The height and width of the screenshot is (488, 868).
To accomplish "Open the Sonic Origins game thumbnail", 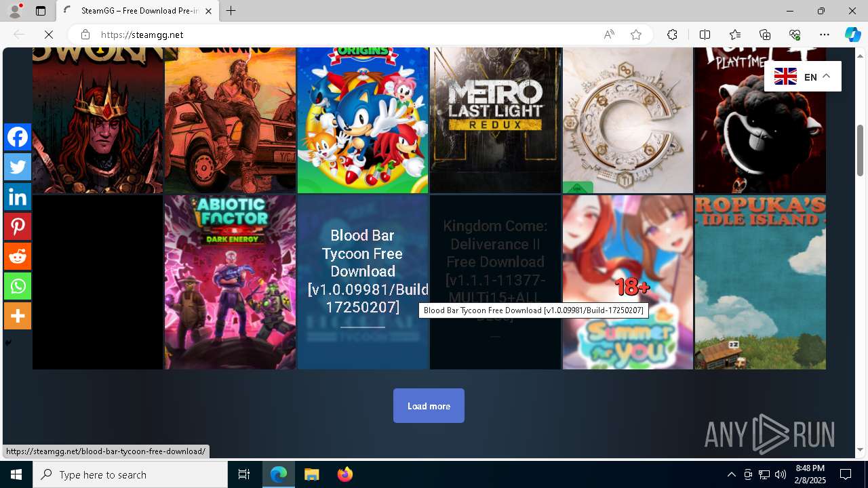I will [x=363, y=120].
